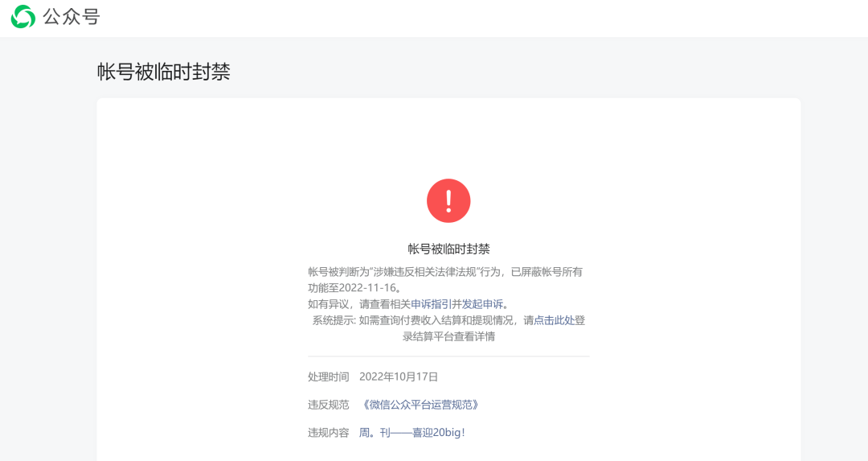
Task: Click the 违规内容 label
Action: pos(328,432)
